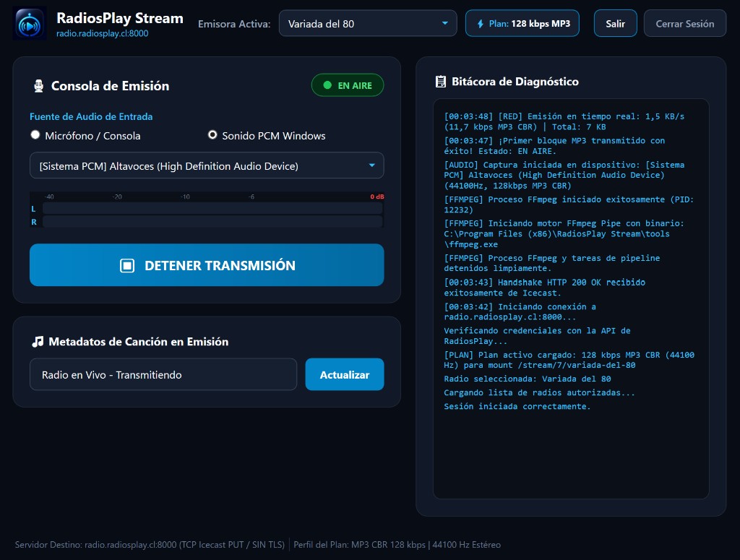The height and width of the screenshot is (560, 740).
Task: Click the stop square icon in Detener button
Action: tap(127, 266)
